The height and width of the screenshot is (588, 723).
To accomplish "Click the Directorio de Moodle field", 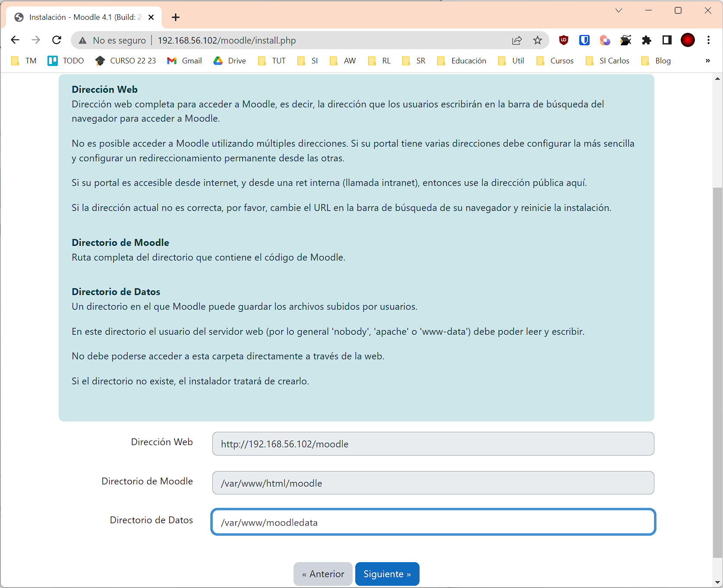I will (x=433, y=483).
